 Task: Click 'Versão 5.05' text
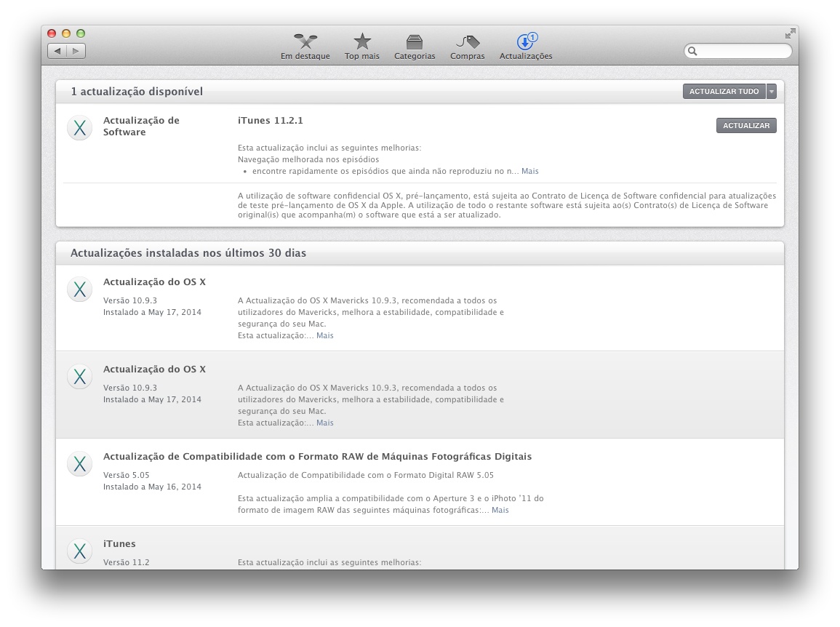click(x=127, y=475)
